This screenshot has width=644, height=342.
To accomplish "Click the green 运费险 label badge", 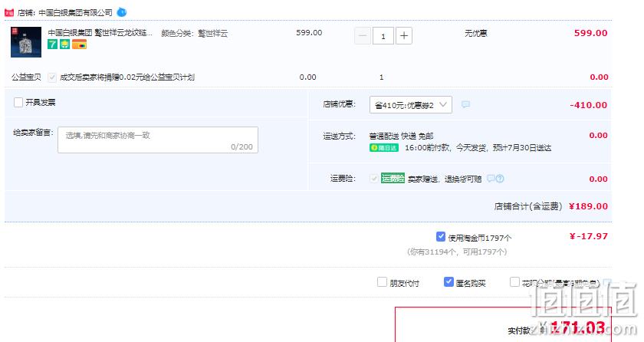I will [x=393, y=178].
